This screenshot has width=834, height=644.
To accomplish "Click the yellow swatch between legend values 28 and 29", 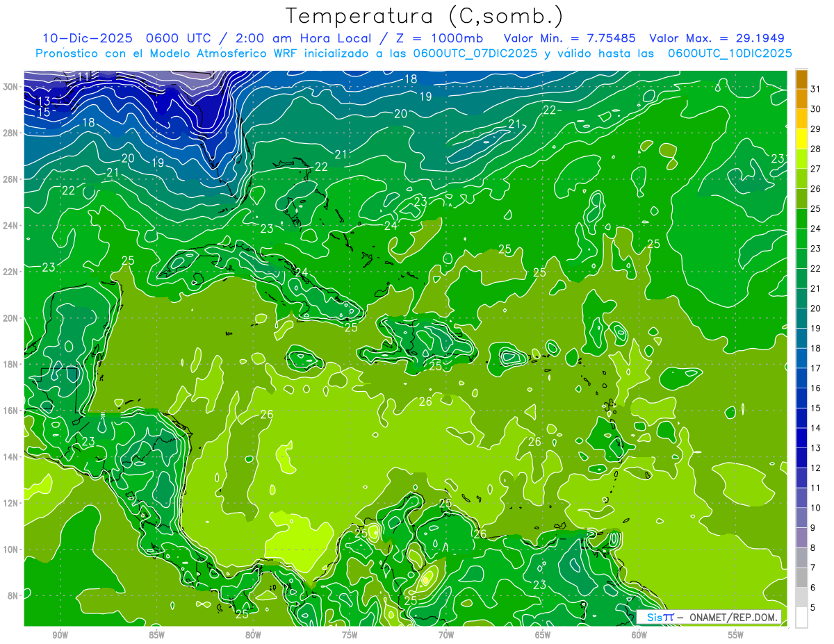I will [801, 139].
